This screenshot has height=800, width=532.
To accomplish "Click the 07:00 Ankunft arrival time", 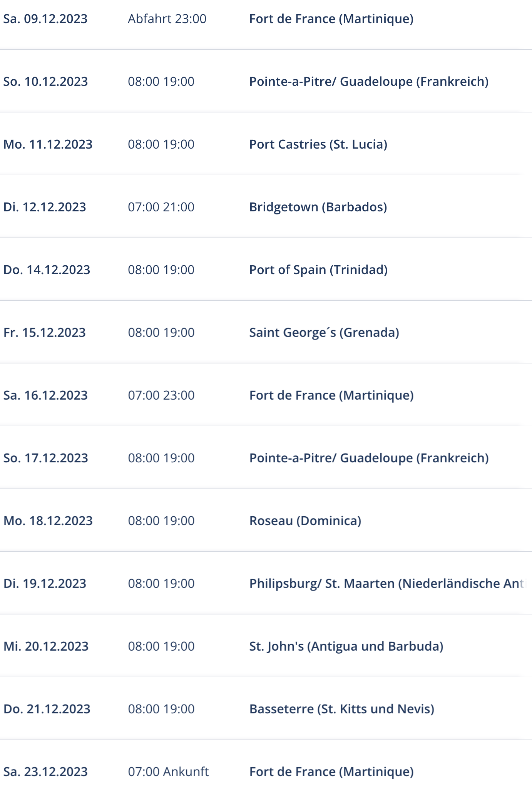I will pos(168,772).
